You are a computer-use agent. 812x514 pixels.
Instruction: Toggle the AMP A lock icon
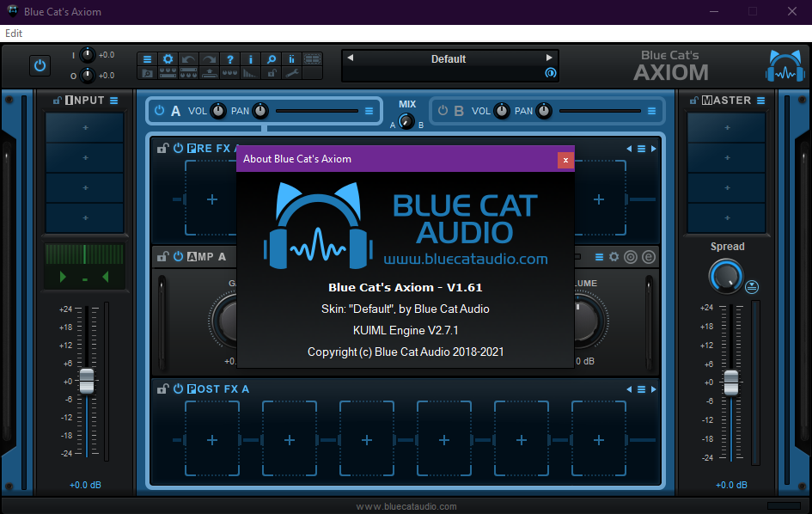pyautogui.click(x=163, y=256)
